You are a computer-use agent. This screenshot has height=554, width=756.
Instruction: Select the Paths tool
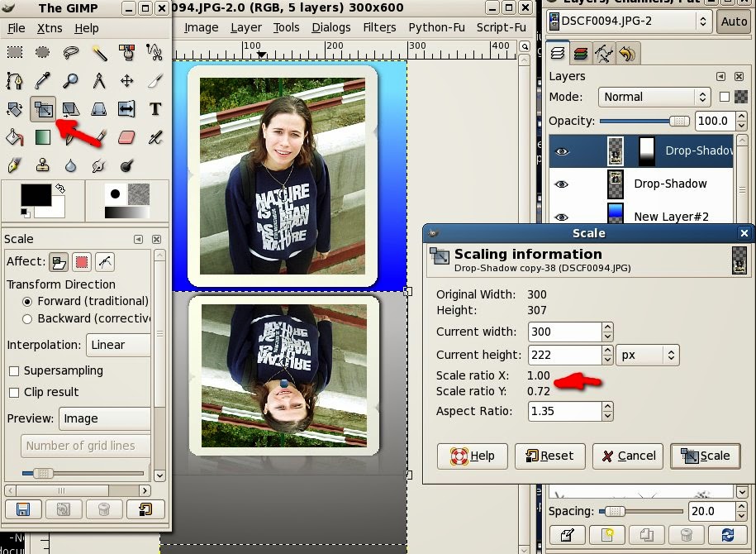pyautogui.click(x=15, y=80)
